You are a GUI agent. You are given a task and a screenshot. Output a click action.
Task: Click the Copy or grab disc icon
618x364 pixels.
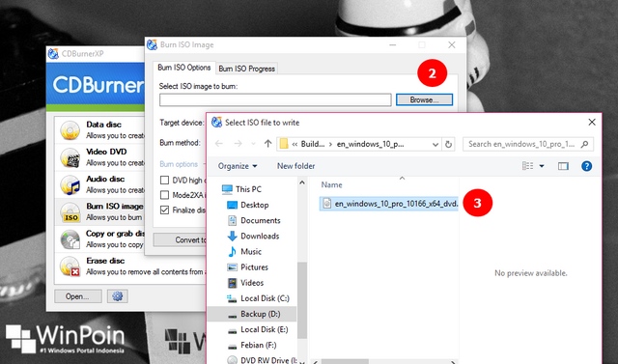pyautogui.click(x=70, y=239)
